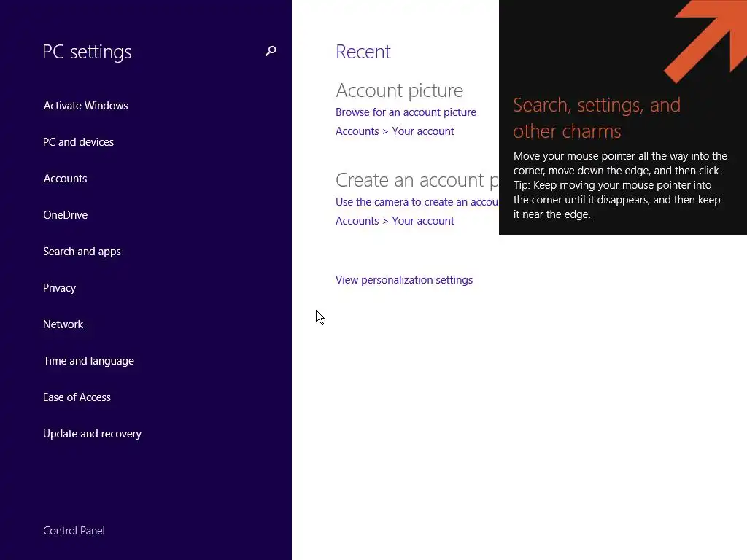Open Update and recovery
The image size is (747, 560).
tap(93, 434)
